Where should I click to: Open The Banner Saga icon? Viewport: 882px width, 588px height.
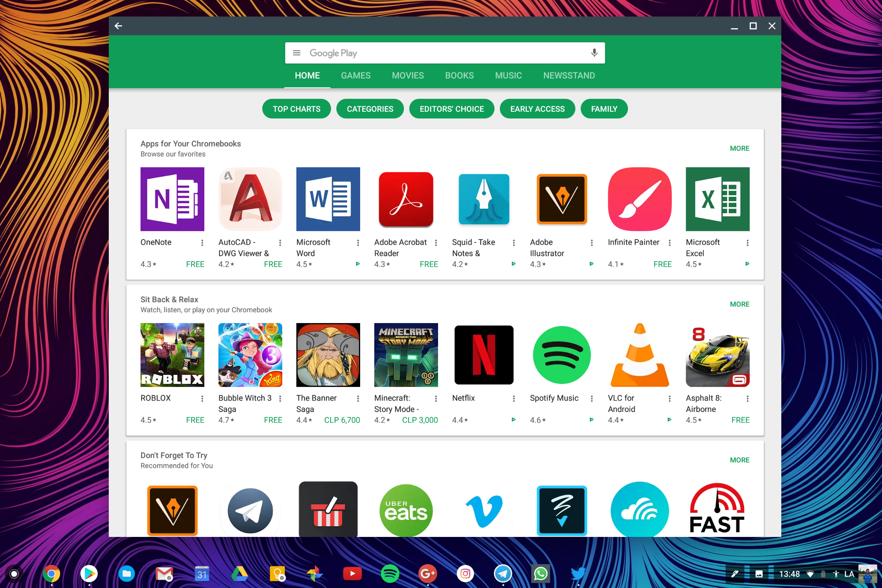pos(328,355)
